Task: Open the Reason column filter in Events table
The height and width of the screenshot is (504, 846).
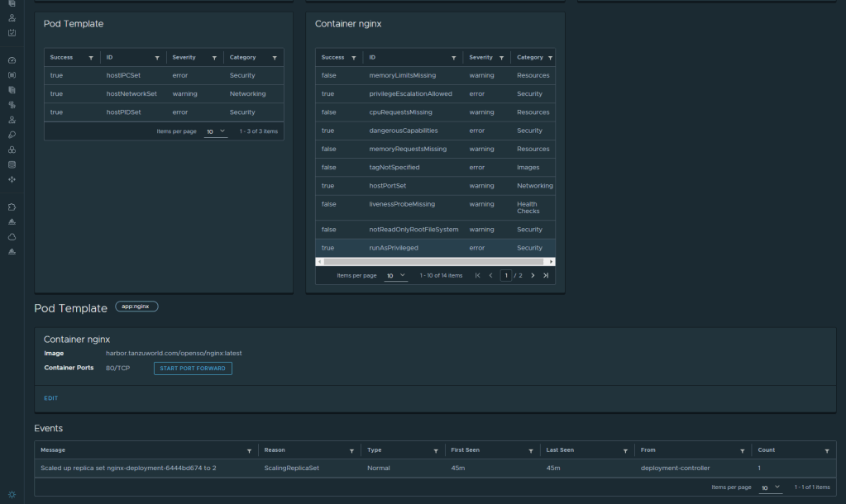Action: tap(351, 451)
